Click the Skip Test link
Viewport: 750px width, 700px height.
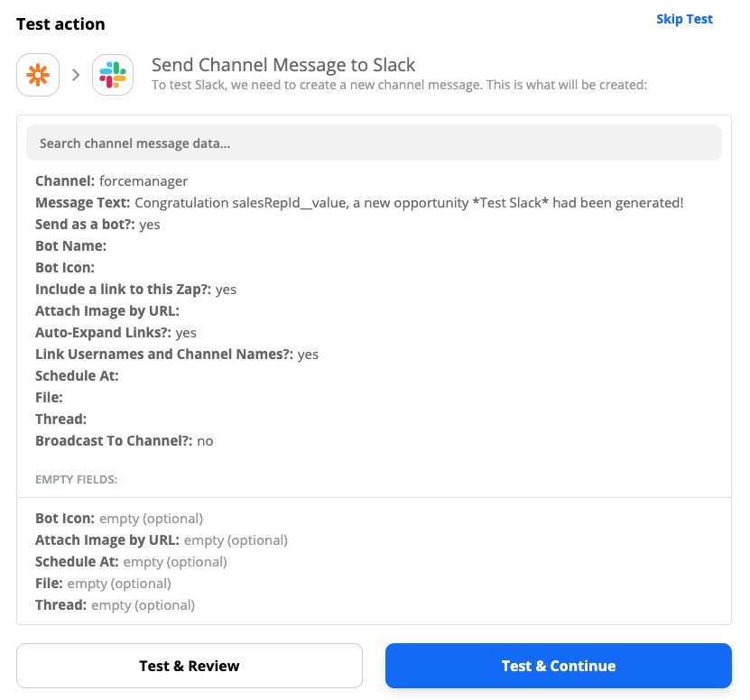684,19
